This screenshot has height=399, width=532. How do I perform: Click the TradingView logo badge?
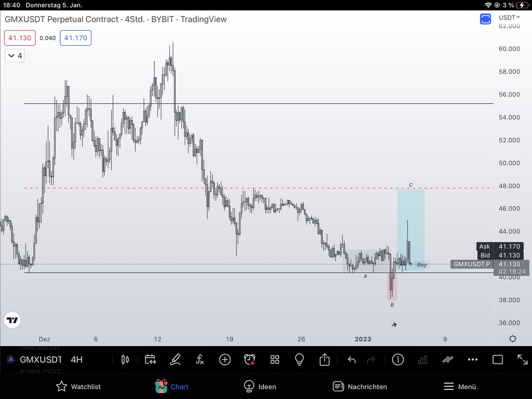[x=12, y=320]
